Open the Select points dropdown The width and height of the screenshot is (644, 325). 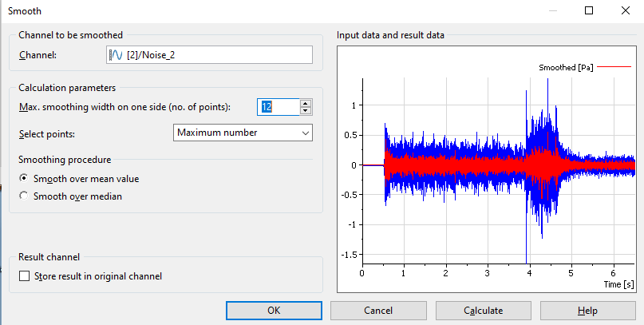click(x=243, y=133)
